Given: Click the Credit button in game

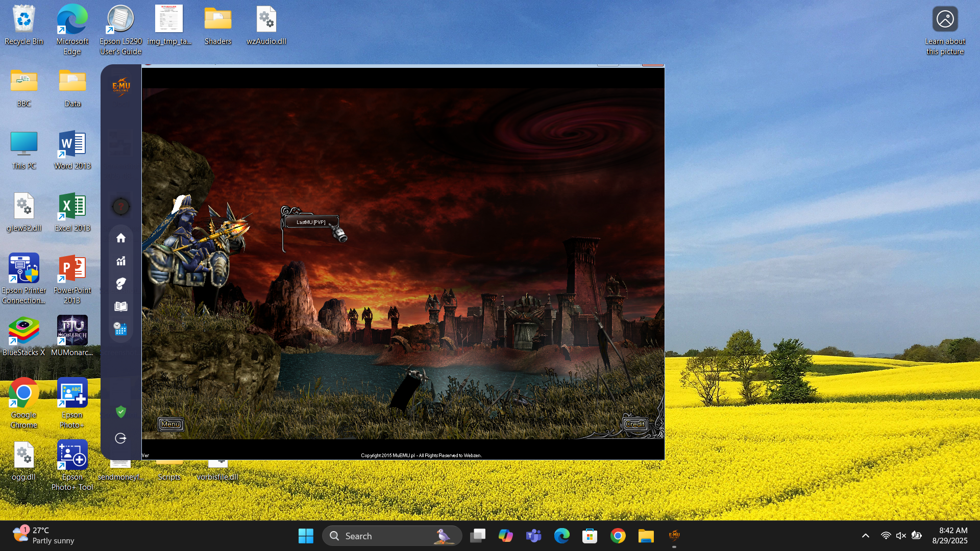Looking at the screenshot, I should click(x=635, y=424).
